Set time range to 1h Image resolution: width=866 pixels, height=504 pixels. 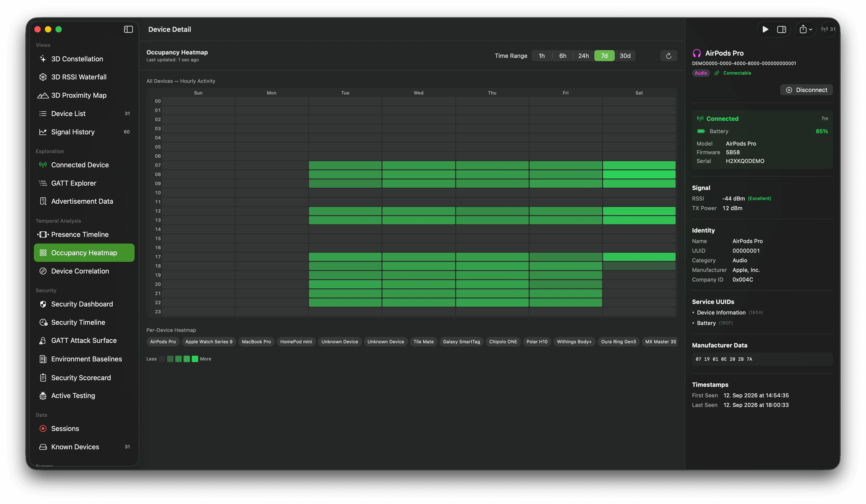tap(542, 56)
